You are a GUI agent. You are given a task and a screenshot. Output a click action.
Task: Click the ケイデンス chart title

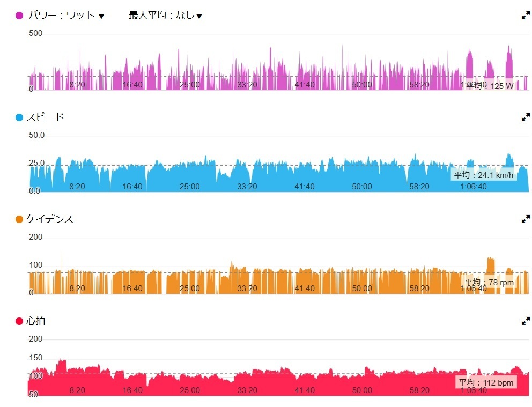pos(50,219)
